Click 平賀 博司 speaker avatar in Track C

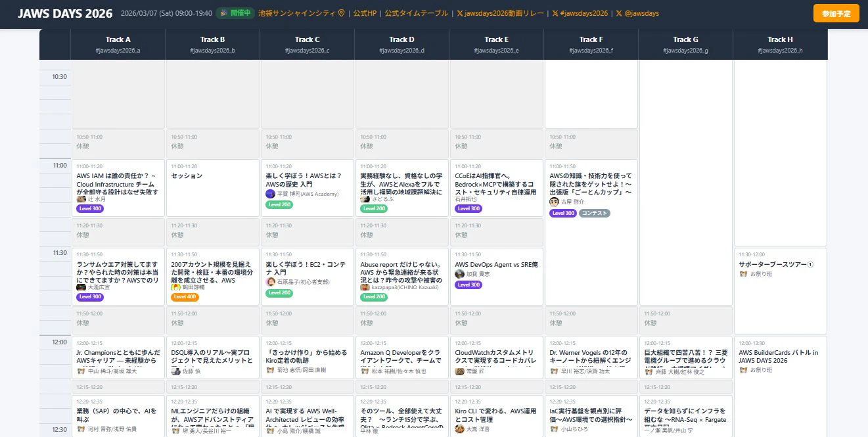tap(270, 194)
